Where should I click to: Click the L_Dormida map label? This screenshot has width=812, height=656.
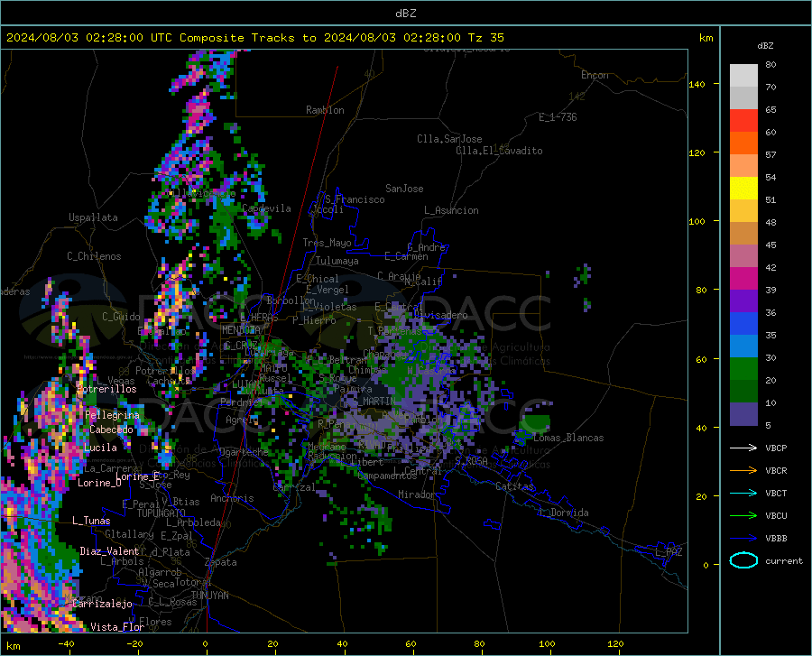[563, 513]
